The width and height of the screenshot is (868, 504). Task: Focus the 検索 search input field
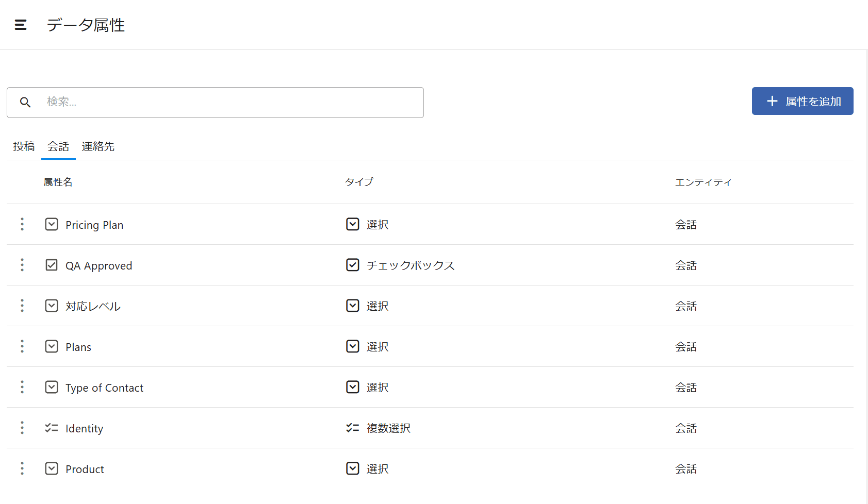232,102
